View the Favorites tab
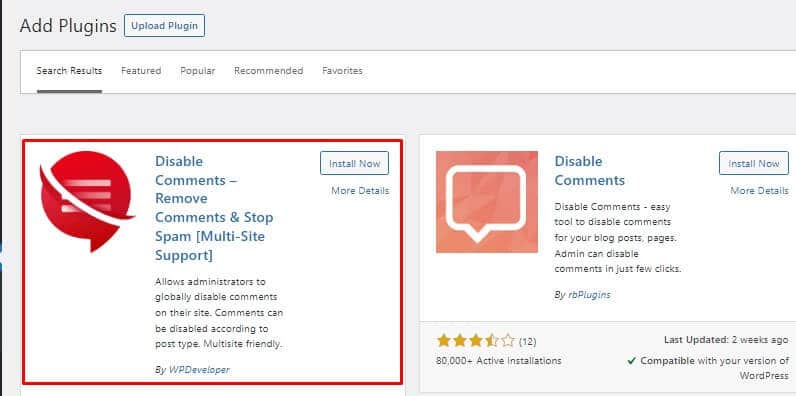The image size is (796, 396). (x=342, y=71)
